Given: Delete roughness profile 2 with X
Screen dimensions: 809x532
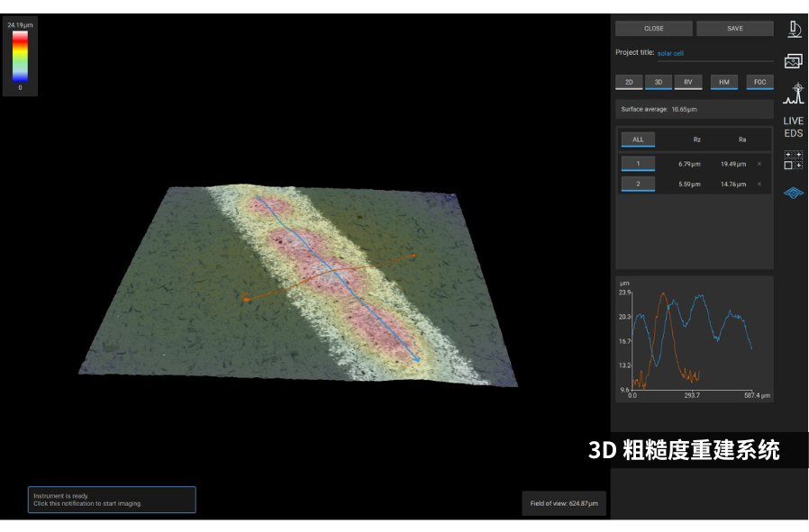Looking at the screenshot, I should (x=759, y=184).
